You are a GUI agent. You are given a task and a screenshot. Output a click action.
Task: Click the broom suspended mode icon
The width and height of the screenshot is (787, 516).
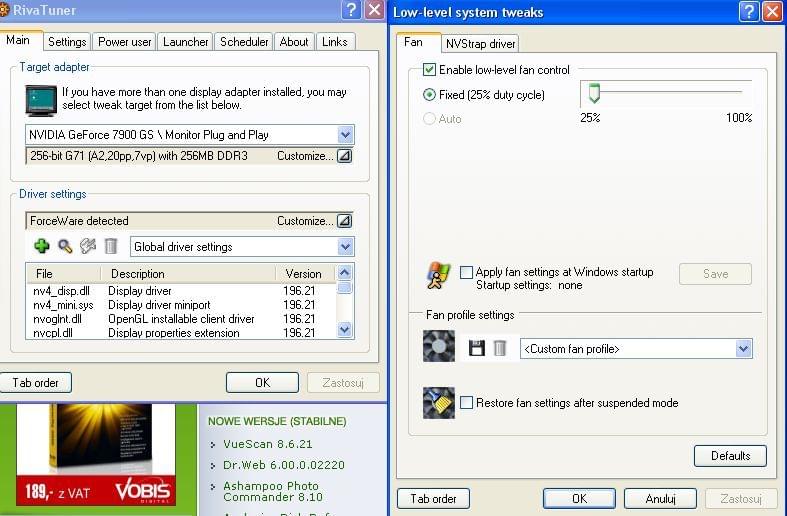(439, 403)
